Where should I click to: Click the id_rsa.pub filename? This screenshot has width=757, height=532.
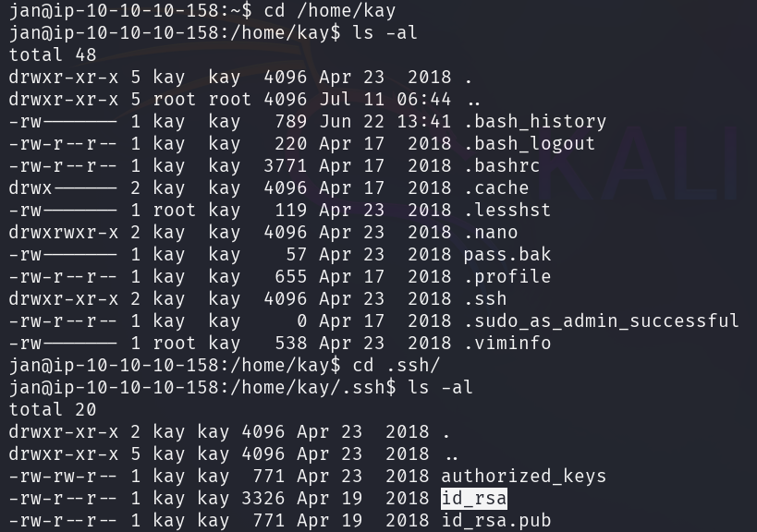click(495, 520)
